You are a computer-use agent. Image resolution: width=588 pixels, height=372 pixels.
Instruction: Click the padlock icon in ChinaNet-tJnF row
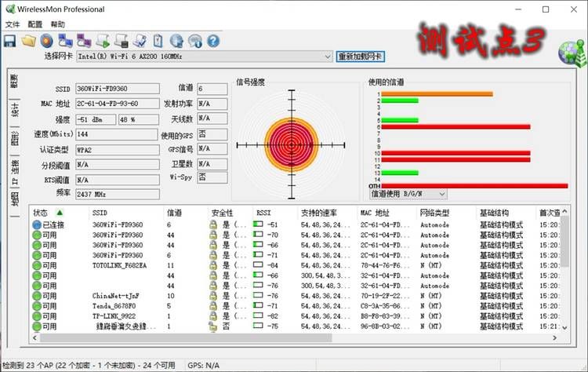[x=213, y=296]
